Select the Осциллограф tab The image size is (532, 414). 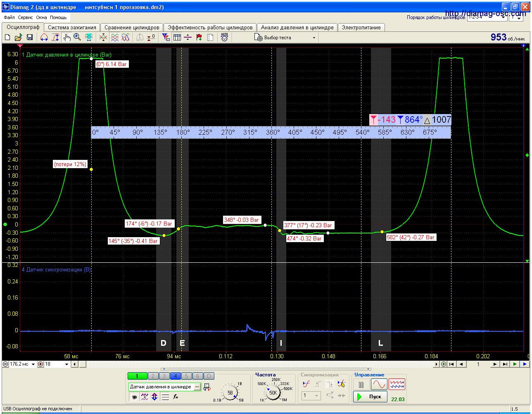23,27
